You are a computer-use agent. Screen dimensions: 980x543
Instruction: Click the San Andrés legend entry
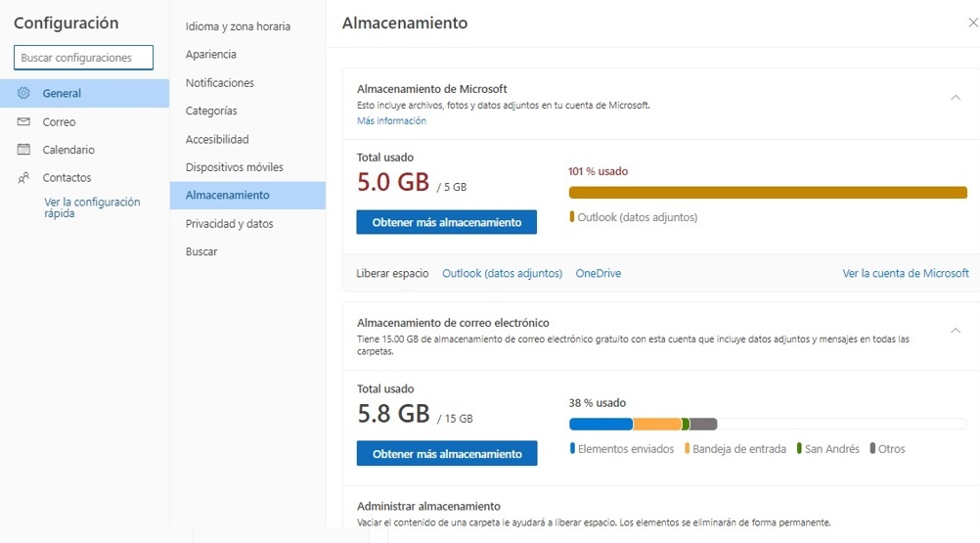[828, 449]
